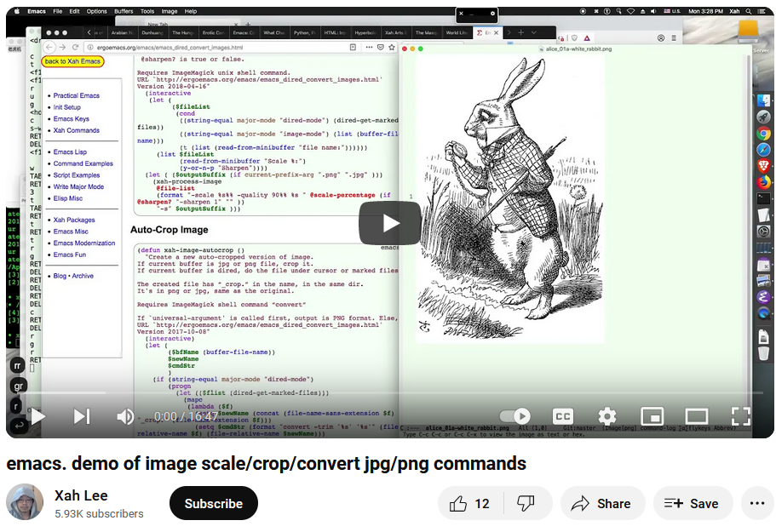This screenshot has height=532, width=776.
Task: Open the page actions three-dot menu
Action: [369, 48]
